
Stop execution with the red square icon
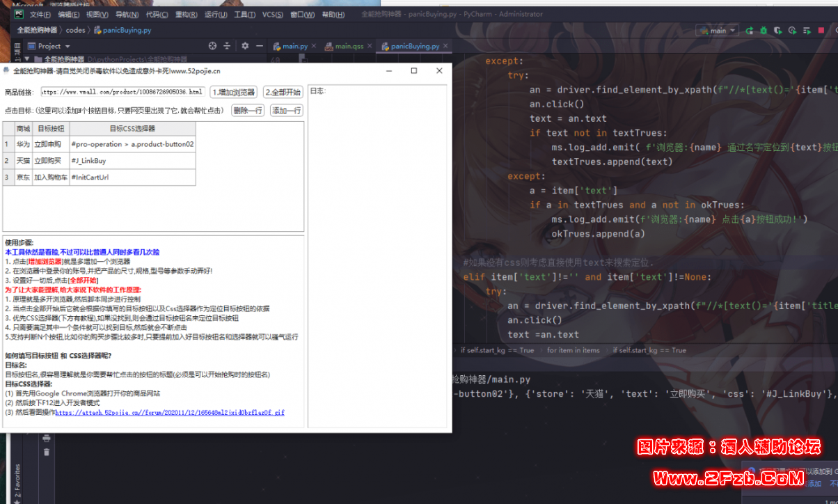coord(821,31)
